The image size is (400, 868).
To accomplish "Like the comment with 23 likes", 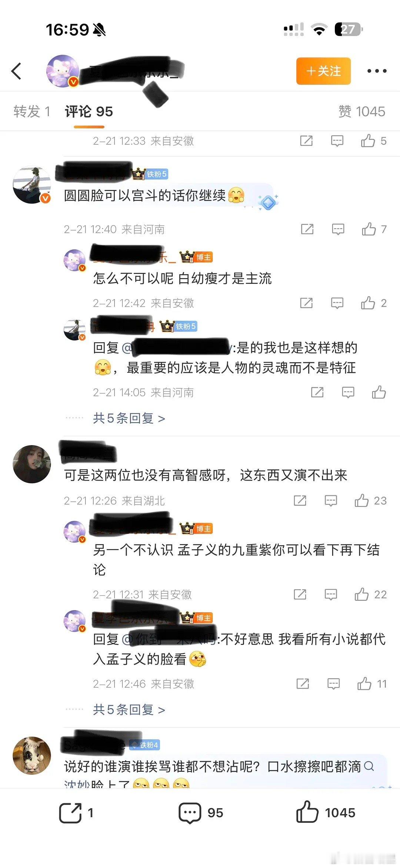I will point(362,501).
